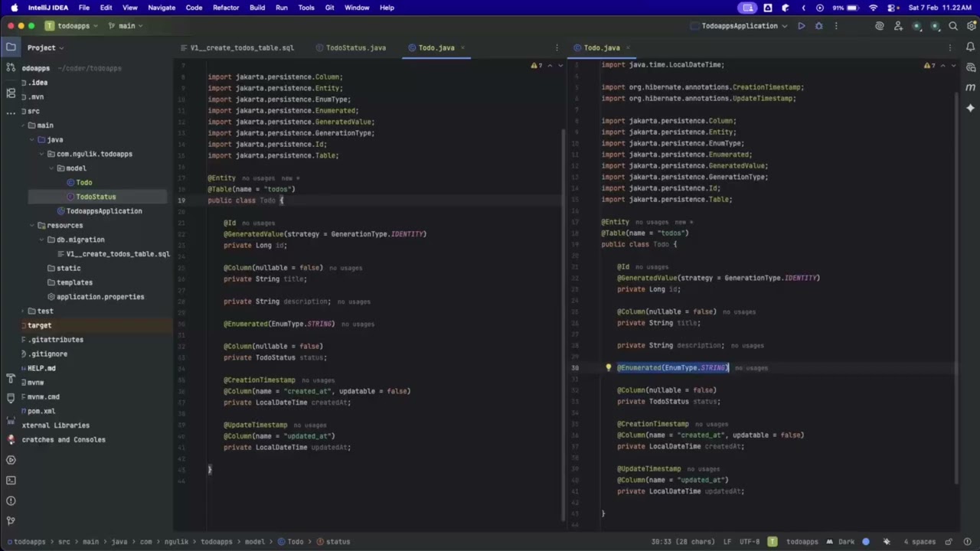Click the status breadcrumb item

tap(333, 542)
